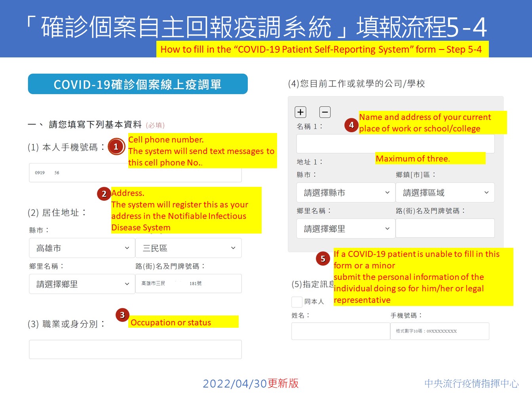Click the designated contact 姓名 name field
The height and width of the screenshot is (399, 532).
[340, 331]
